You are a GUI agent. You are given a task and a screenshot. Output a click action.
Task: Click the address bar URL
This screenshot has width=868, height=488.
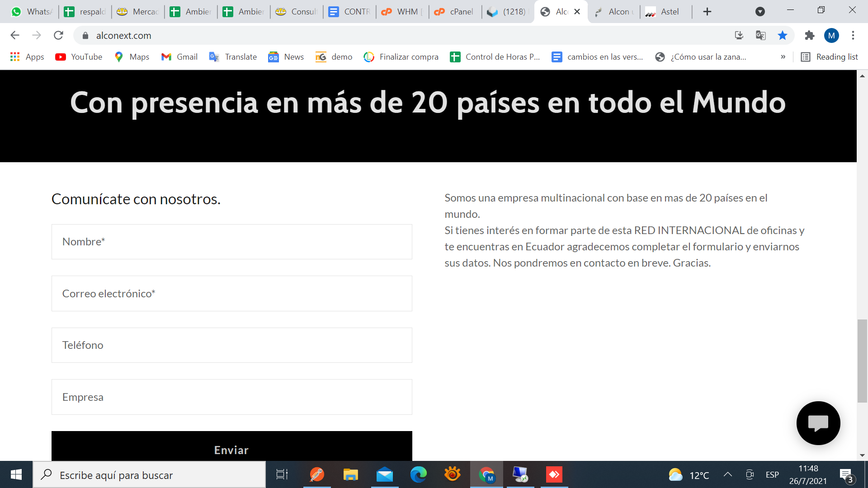123,35
